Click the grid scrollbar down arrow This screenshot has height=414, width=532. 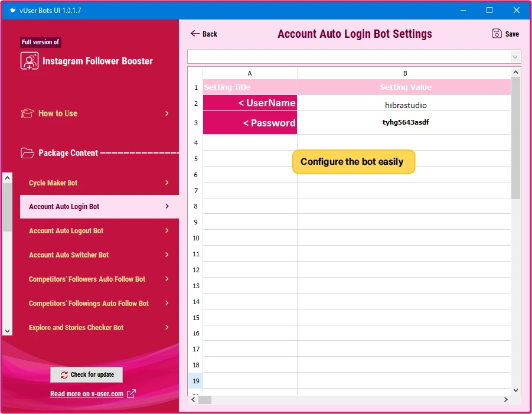click(x=515, y=390)
